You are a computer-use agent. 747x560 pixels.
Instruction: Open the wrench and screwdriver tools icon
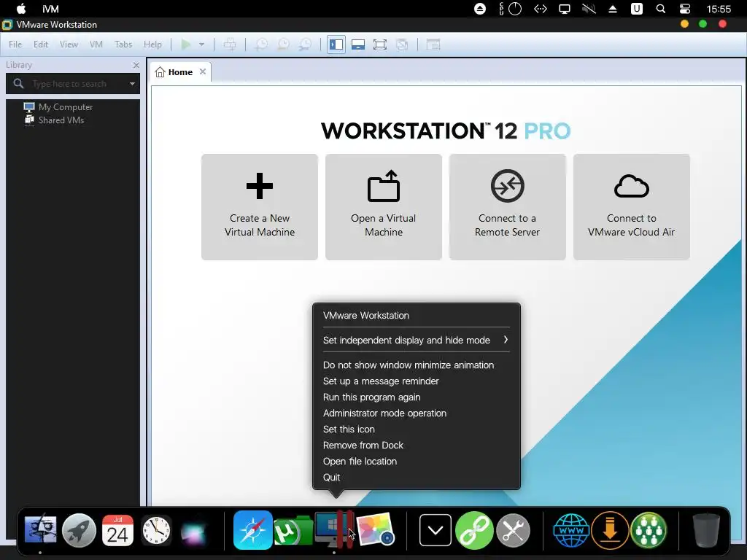[513, 530]
